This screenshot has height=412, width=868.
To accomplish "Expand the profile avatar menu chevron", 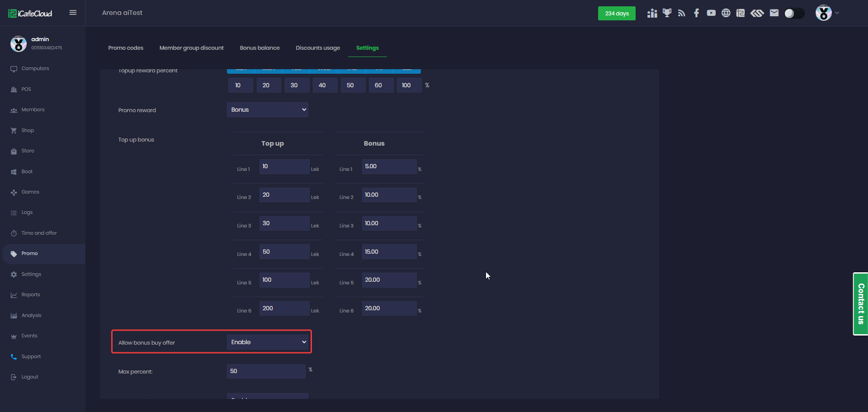I will pos(837,13).
